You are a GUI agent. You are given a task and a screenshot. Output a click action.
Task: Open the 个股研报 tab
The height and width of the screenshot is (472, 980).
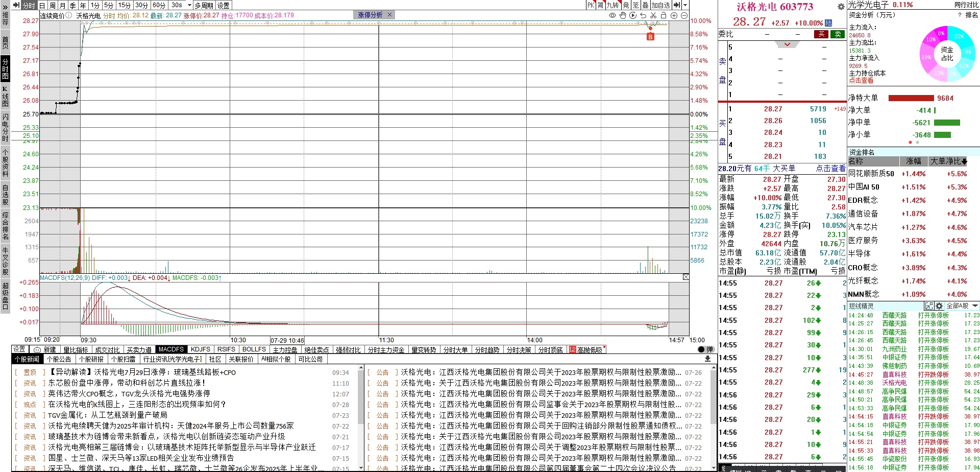click(91, 359)
